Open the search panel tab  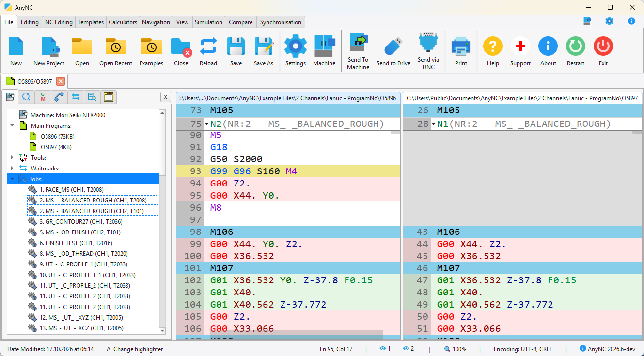tap(92, 97)
